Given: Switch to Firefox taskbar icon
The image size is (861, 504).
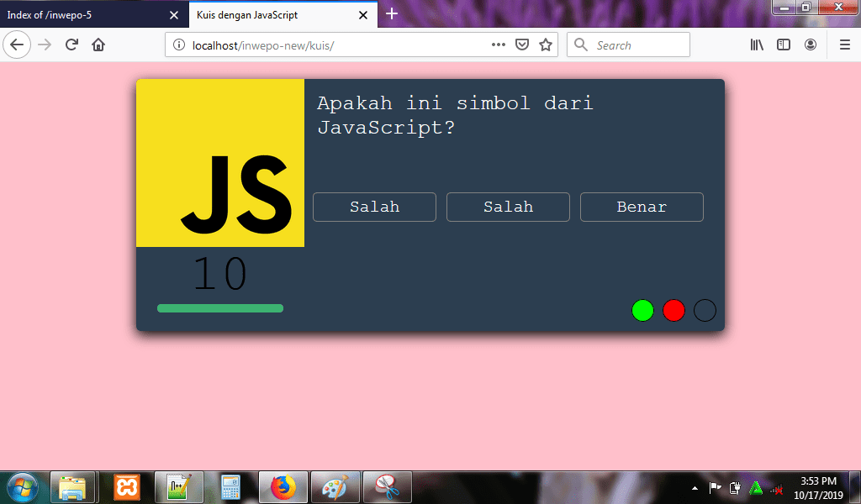Looking at the screenshot, I should [283, 487].
